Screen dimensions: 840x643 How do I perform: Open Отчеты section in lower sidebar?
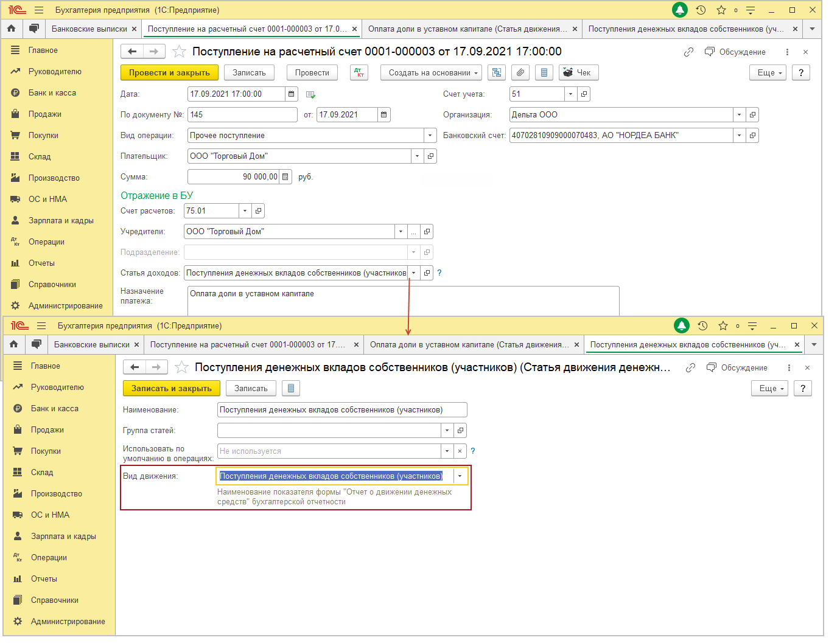tap(44, 579)
